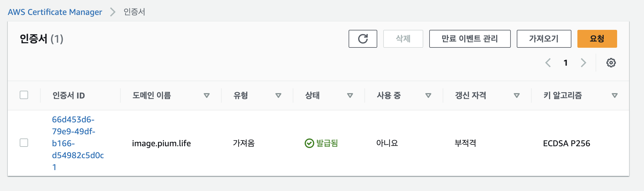This screenshot has height=191, width=644.
Task: Select the image.pium.life certificate row checkbox
Action: point(24,143)
